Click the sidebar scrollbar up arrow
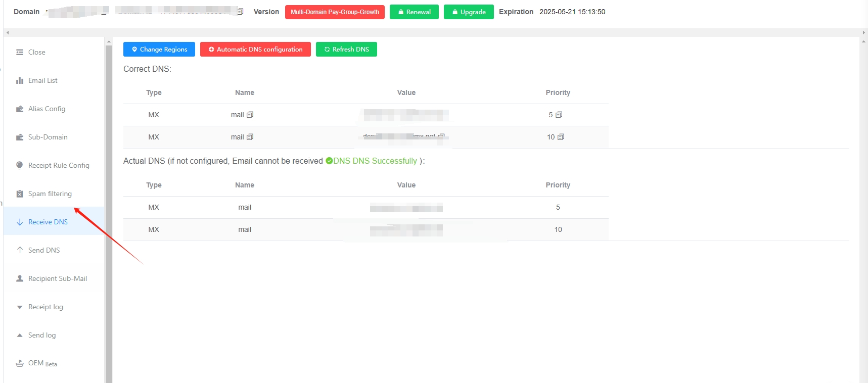 [109, 41]
